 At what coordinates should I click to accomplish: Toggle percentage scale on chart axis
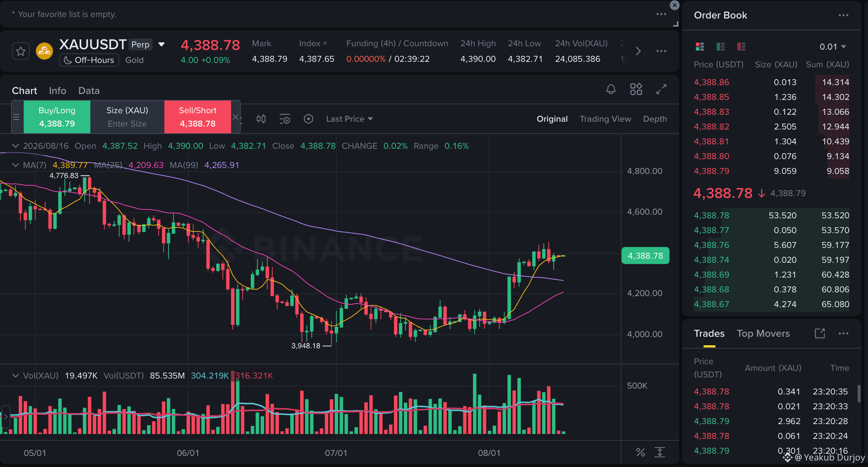641,452
